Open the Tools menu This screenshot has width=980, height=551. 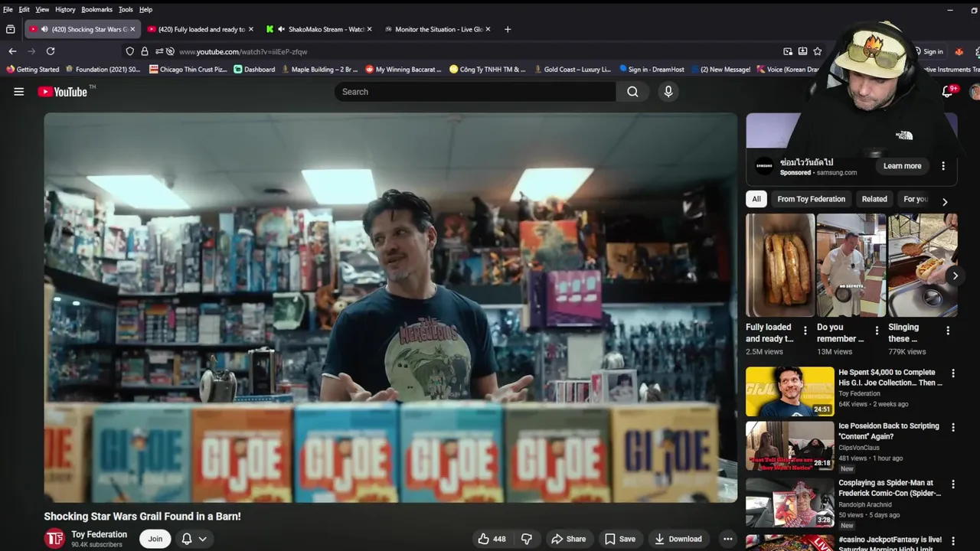tap(126, 9)
